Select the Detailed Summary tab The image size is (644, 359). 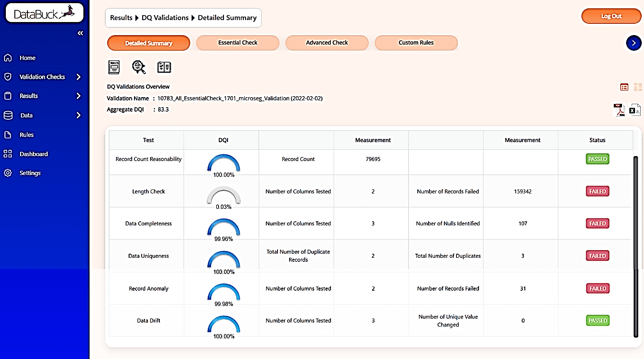[149, 43]
